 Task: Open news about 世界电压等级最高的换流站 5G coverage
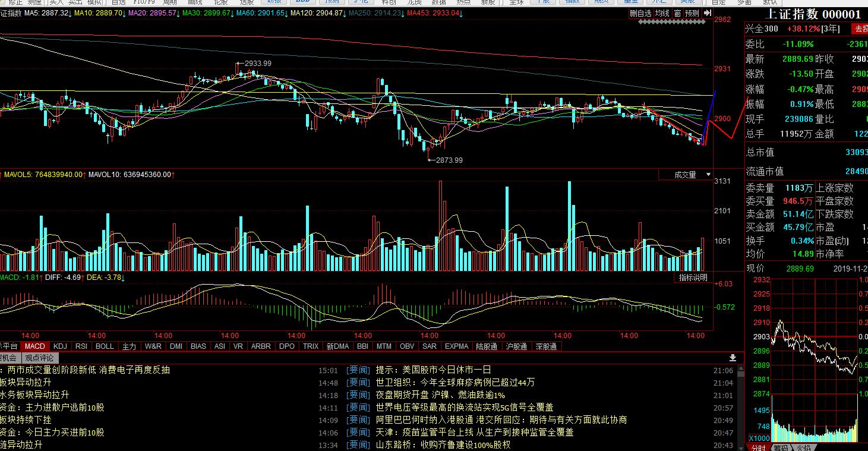tap(465, 407)
